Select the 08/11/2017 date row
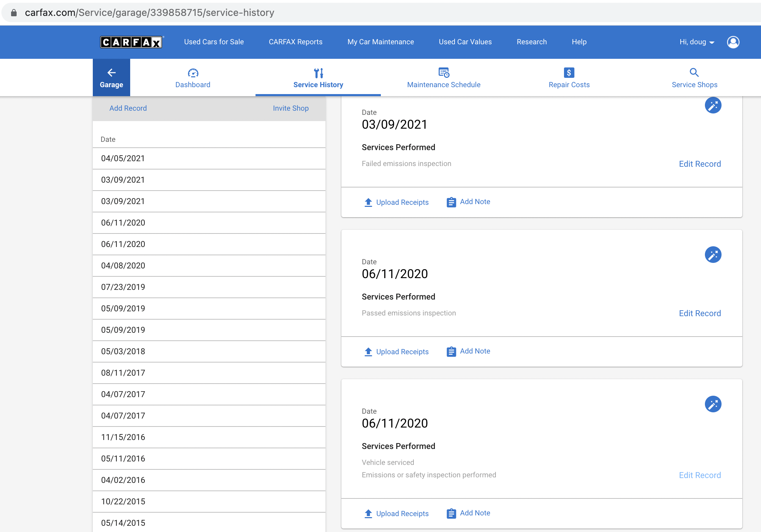 209,373
